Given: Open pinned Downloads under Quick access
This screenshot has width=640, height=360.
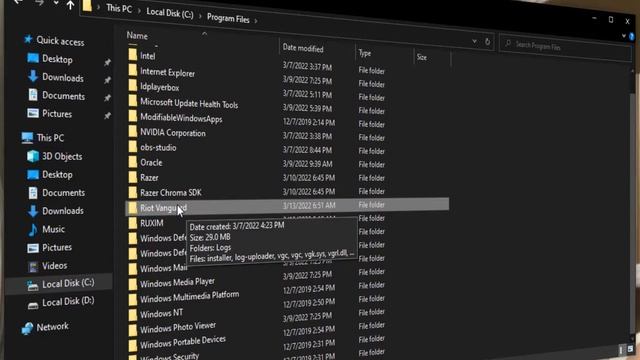Looking at the screenshot, I should 63,78.
